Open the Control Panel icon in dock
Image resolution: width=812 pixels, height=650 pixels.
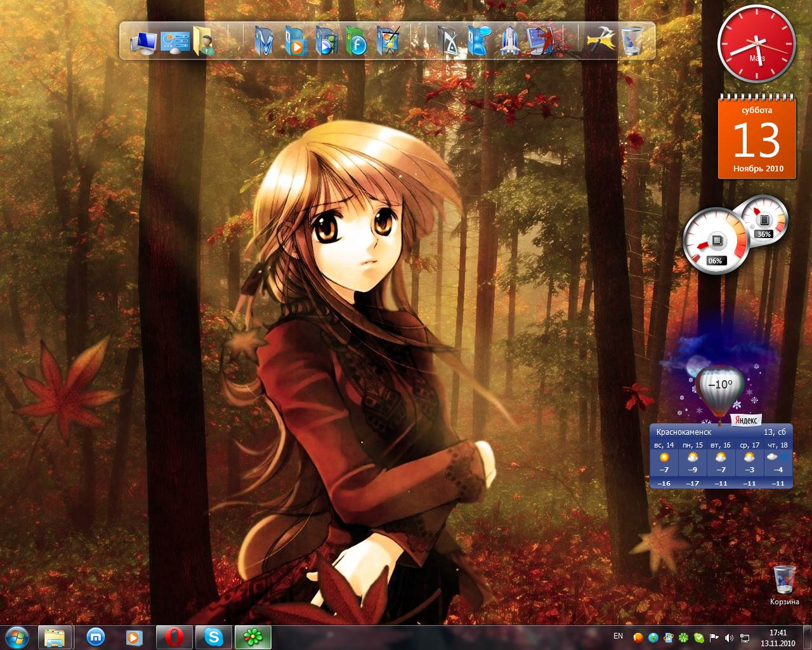pos(174,42)
